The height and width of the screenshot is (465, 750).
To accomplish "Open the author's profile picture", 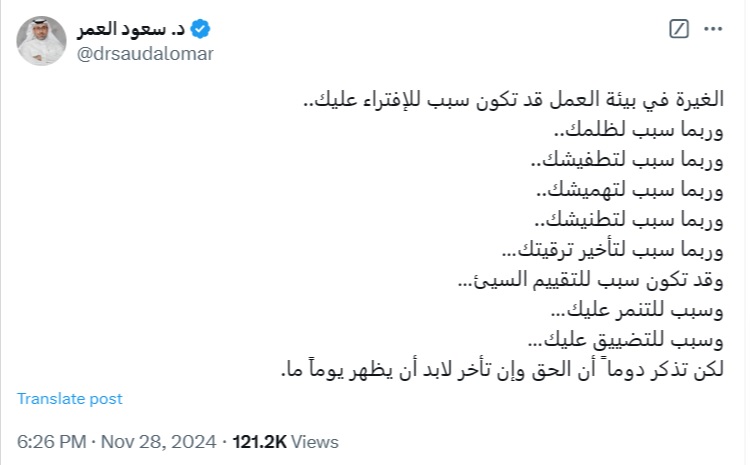I will click(x=41, y=41).
